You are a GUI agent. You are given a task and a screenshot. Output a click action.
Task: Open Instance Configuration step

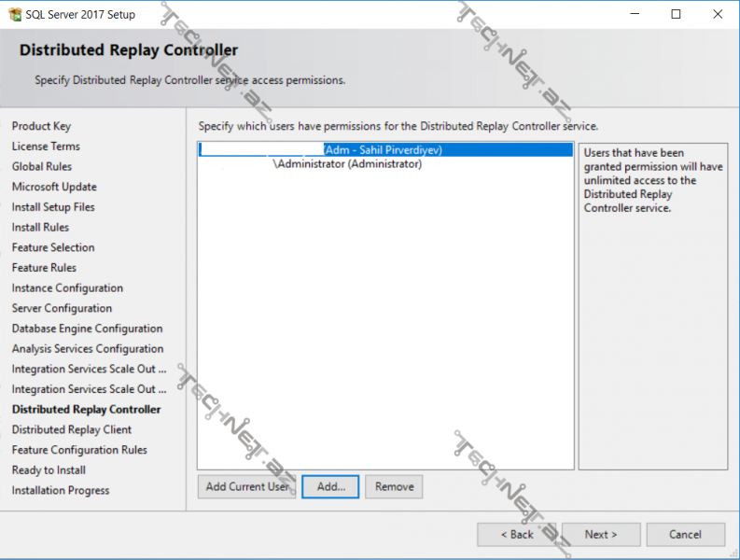tap(67, 288)
